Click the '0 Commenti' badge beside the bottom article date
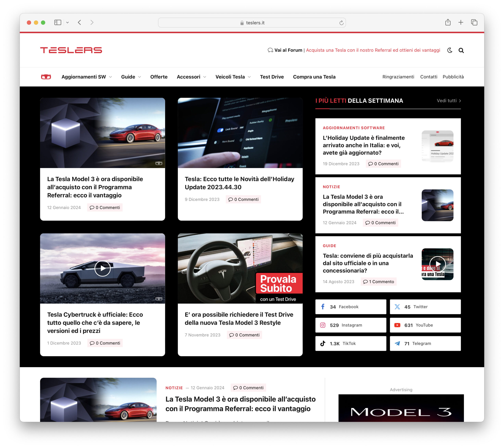 coord(248,388)
